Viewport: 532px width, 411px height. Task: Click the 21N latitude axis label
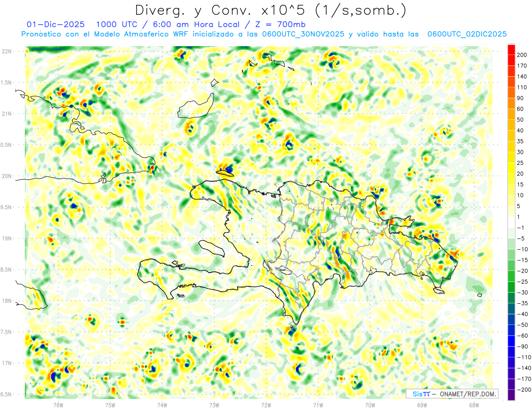(6, 114)
